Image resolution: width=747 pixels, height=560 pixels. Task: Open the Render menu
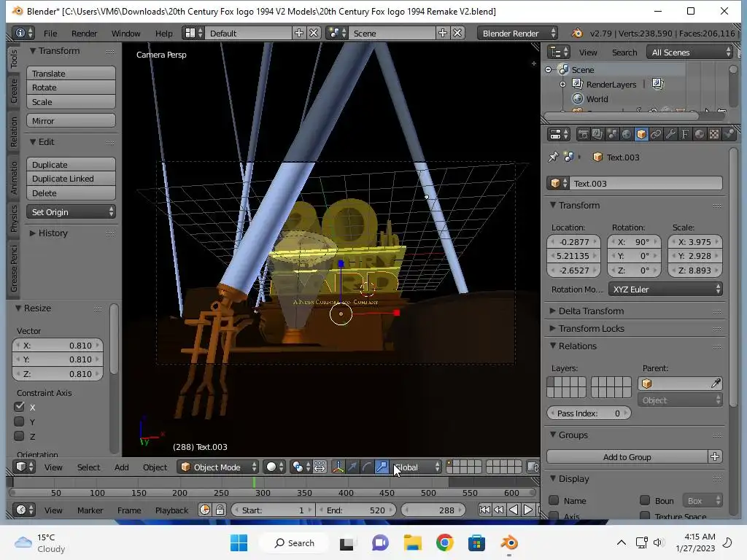(x=84, y=34)
